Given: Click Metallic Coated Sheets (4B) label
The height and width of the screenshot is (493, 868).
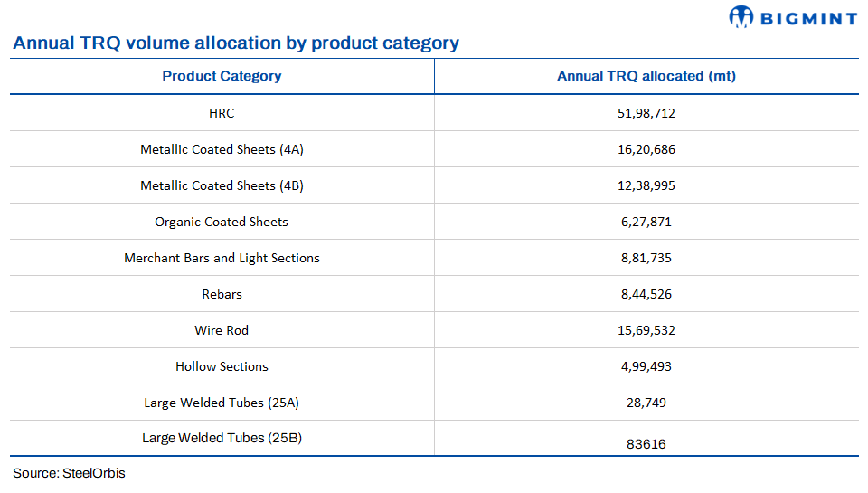Looking at the screenshot, I should point(222,185).
